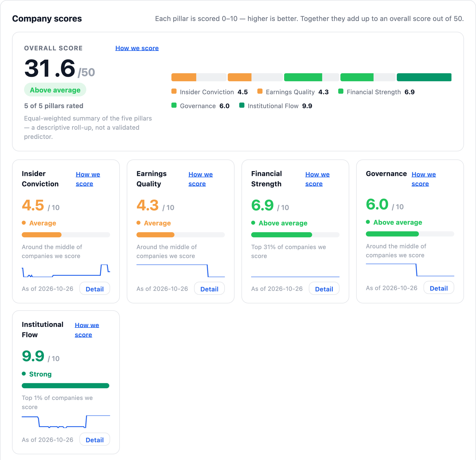Click the Governance card progress bar
This screenshot has width=476, height=460.
[410, 234]
